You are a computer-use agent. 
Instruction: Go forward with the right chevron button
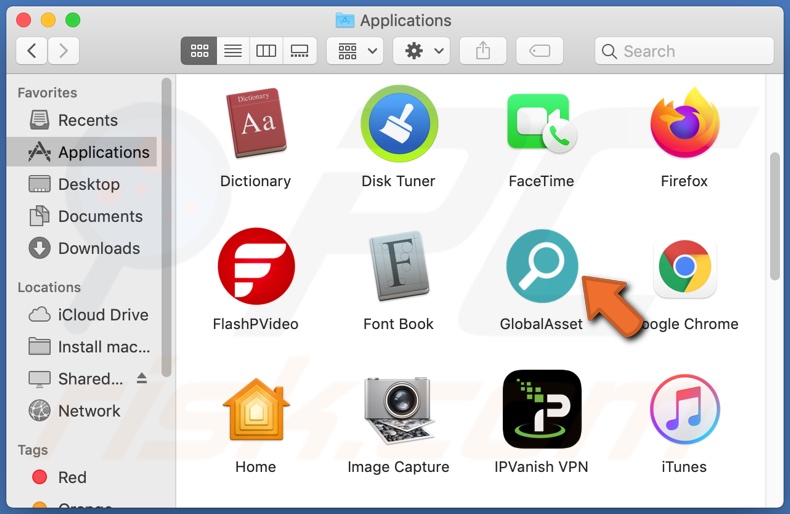click(x=63, y=51)
